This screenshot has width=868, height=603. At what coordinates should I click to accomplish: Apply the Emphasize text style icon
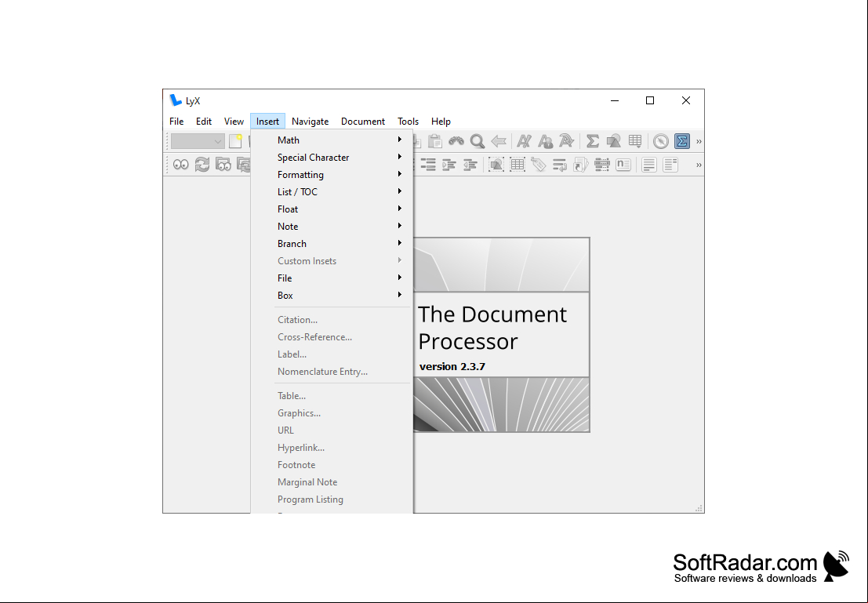524,141
